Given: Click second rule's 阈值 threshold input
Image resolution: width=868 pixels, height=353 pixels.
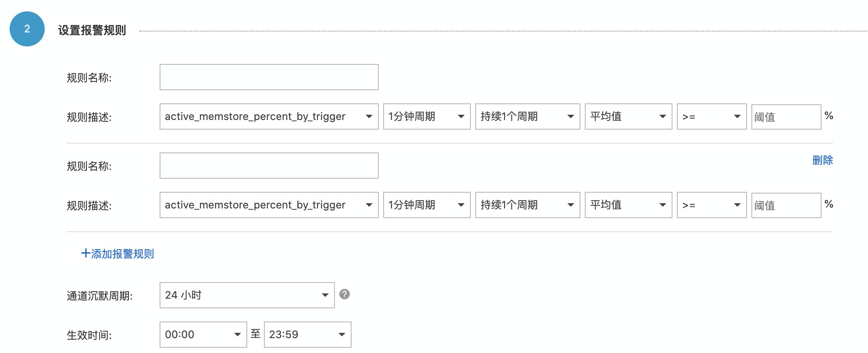Looking at the screenshot, I should [786, 205].
